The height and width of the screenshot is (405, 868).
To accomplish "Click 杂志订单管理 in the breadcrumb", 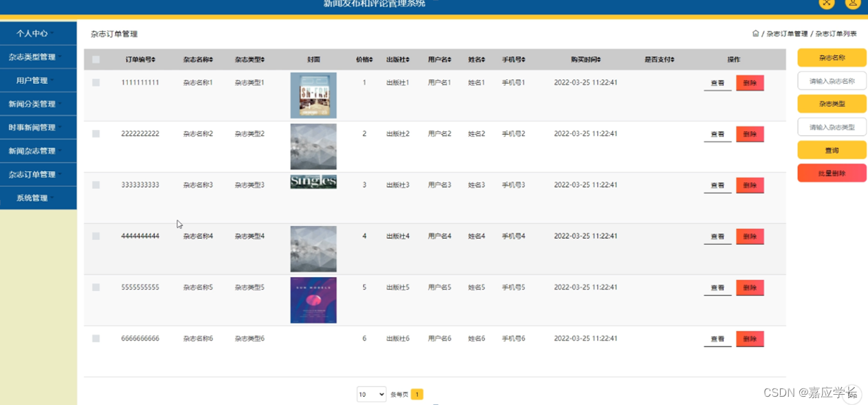I will pyautogui.click(x=787, y=33).
